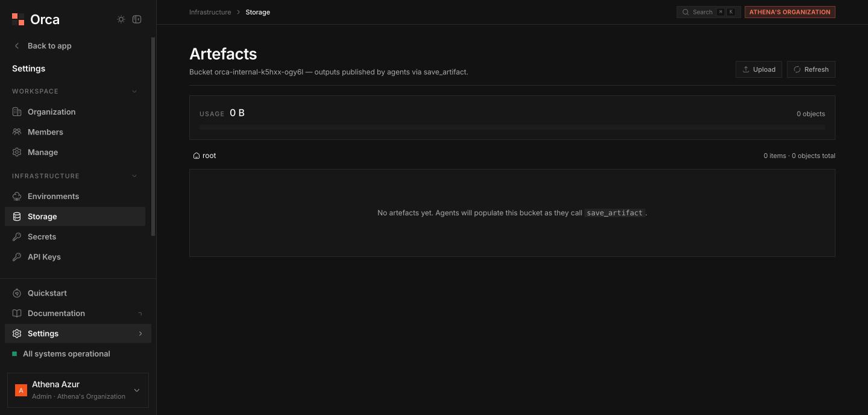Collapse the Infrastructure section chevron

click(x=134, y=176)
